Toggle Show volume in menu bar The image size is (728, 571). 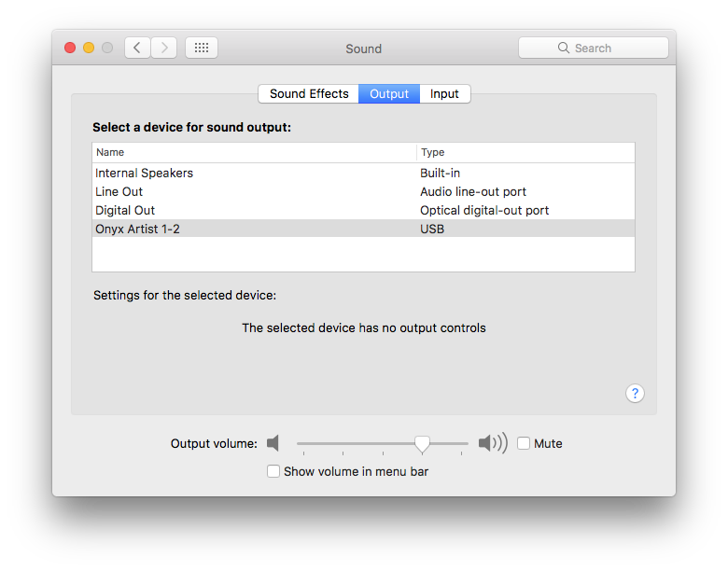(x=273, y=471)
